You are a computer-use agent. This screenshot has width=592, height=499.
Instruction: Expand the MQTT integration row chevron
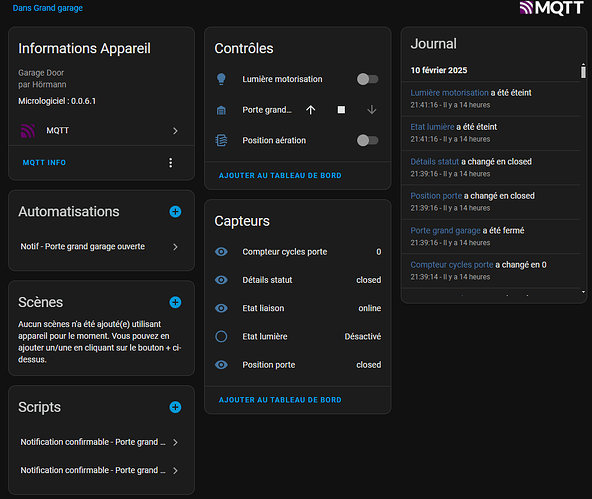175,131
